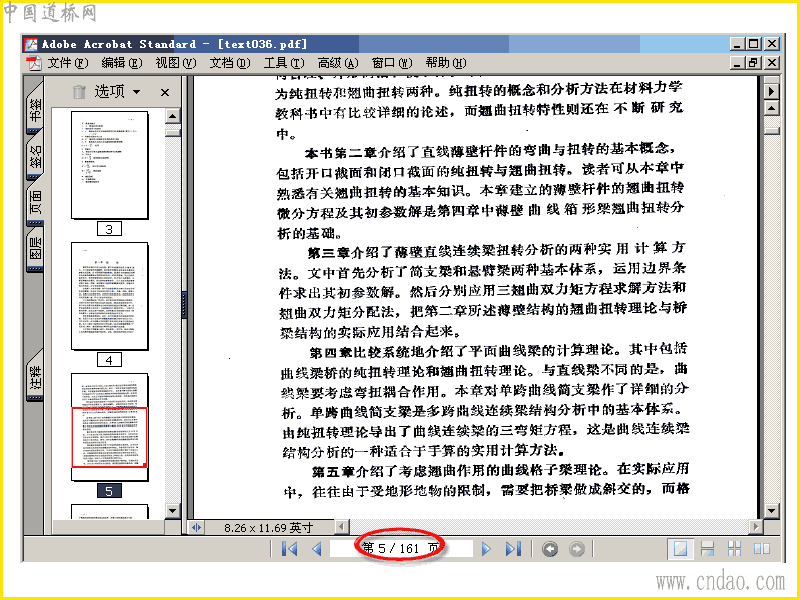Select the page 3 thumbnail

(x=110, y=165)
